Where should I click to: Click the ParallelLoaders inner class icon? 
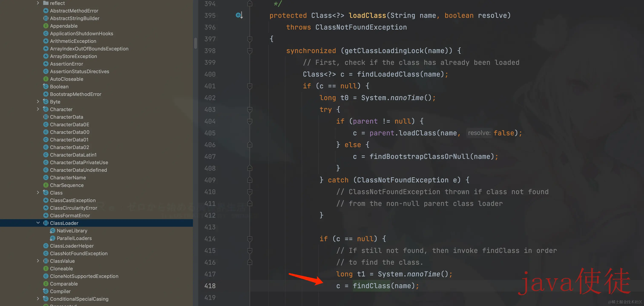coord(53,238)
